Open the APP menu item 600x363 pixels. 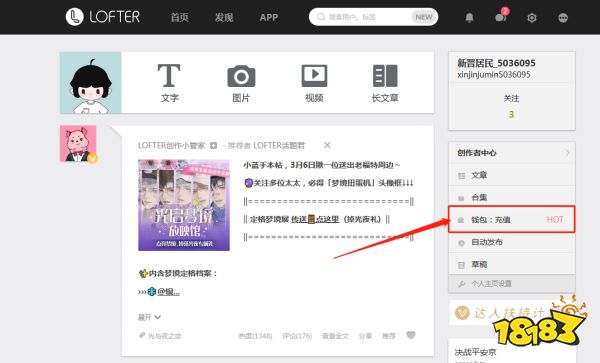click(x=269, y=17)
